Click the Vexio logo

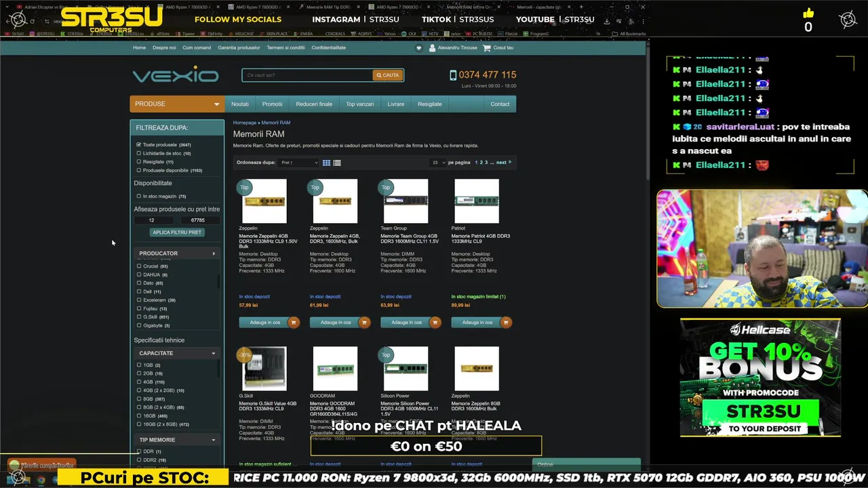click(175, 75)
